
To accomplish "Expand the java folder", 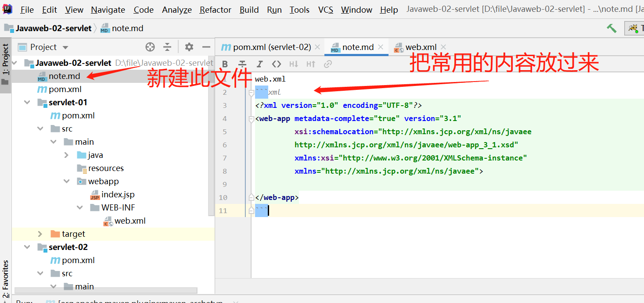I will click(x=67, y=155).
